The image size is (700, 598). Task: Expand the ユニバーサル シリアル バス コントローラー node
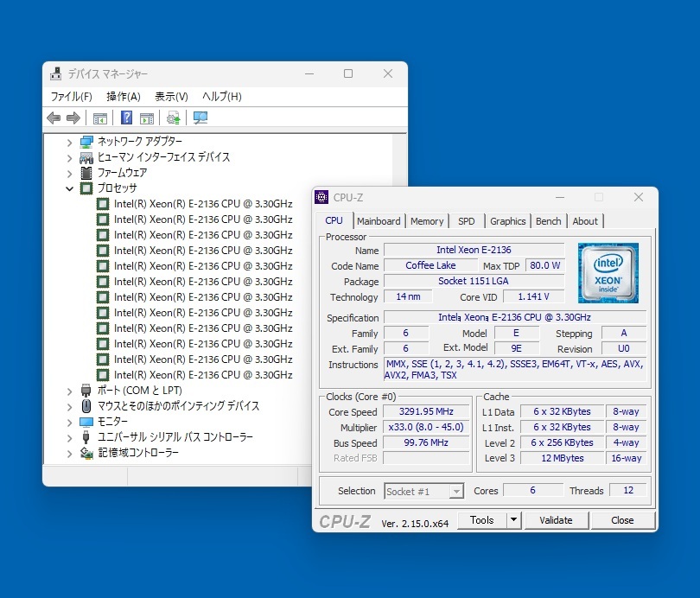point(69,438)
